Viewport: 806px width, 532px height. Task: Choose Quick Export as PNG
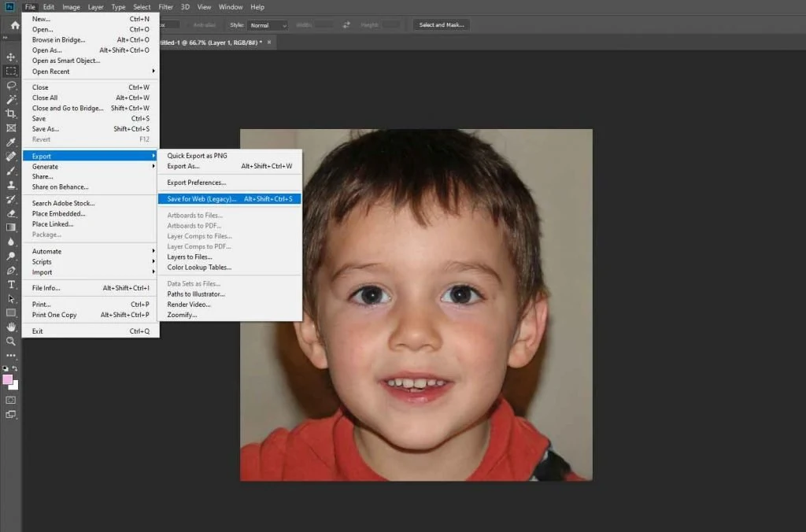point(230,156)
